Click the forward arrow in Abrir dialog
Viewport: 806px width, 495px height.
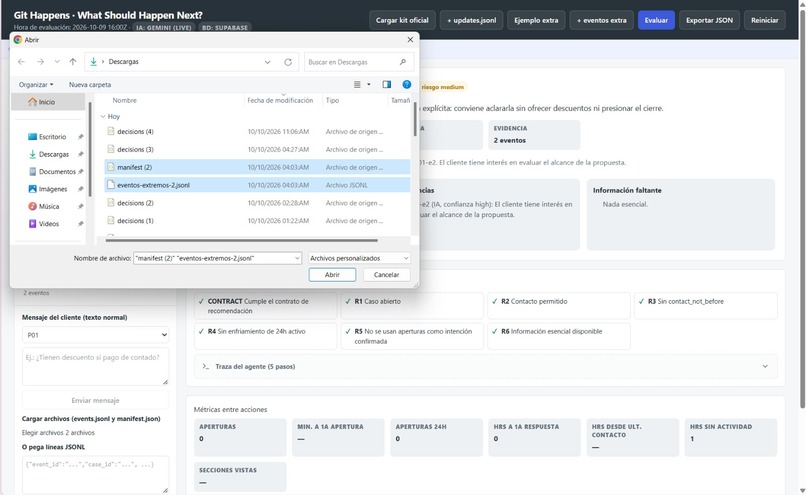pyautogui.click(x=40, y=62)
